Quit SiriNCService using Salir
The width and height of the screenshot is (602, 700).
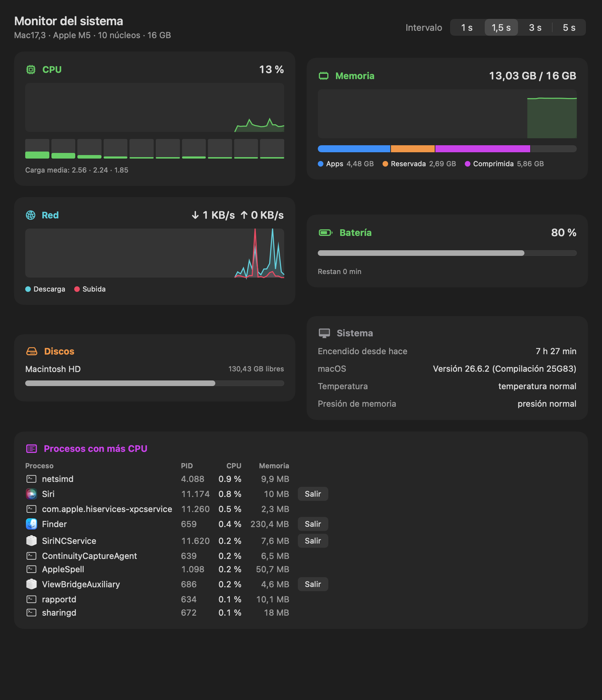[313, 541]
